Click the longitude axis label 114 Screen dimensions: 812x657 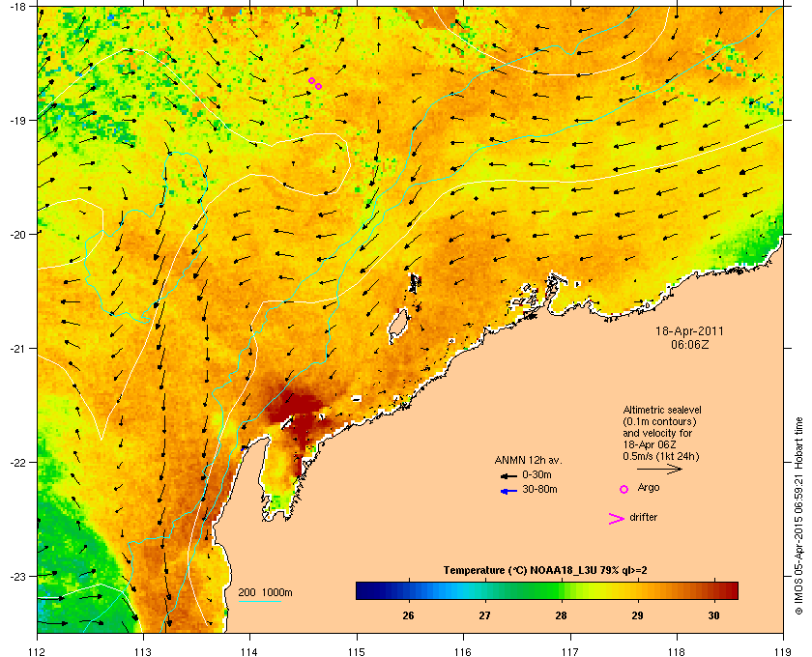[249, 652]
